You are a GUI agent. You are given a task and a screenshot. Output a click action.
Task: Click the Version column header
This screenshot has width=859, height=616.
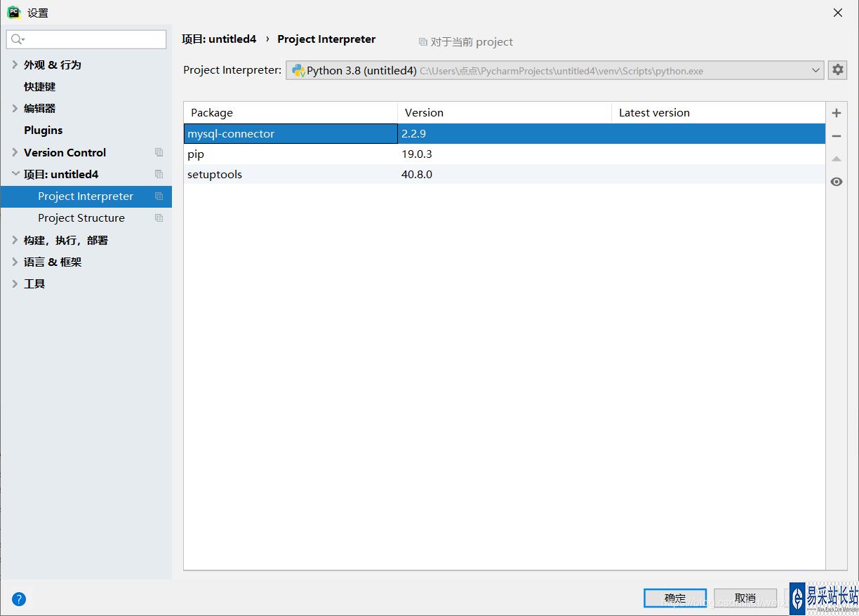505,112
